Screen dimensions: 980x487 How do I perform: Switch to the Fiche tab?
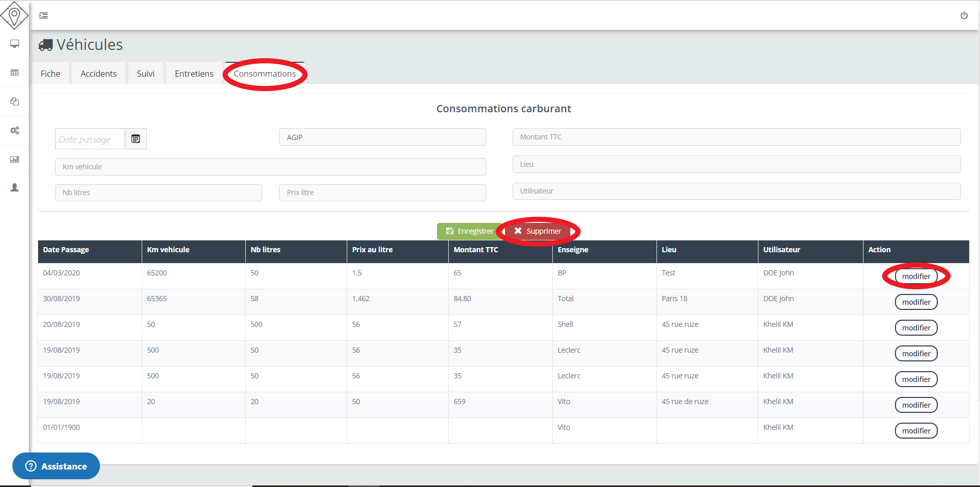[x=50, y=74]
